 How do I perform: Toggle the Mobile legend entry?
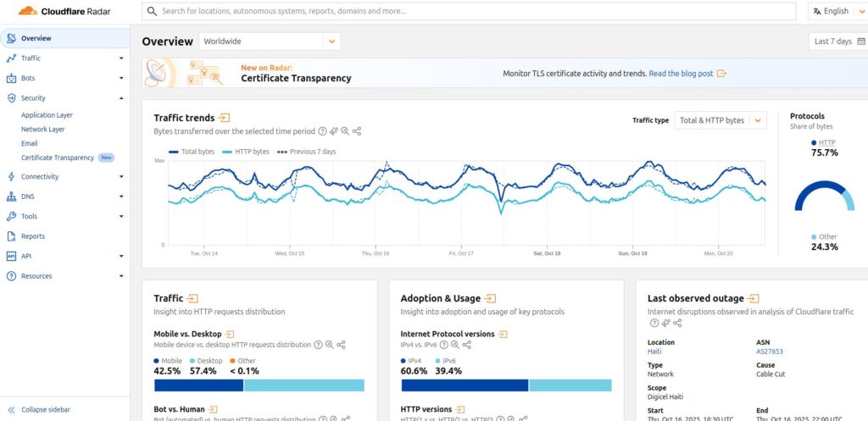point(168,361)
